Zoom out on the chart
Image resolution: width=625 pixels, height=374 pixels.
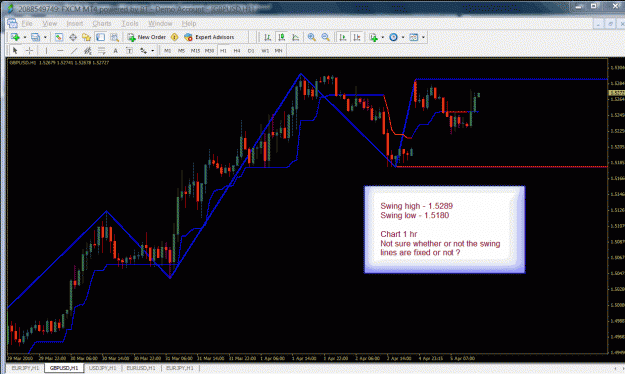(x=326, y=37)
